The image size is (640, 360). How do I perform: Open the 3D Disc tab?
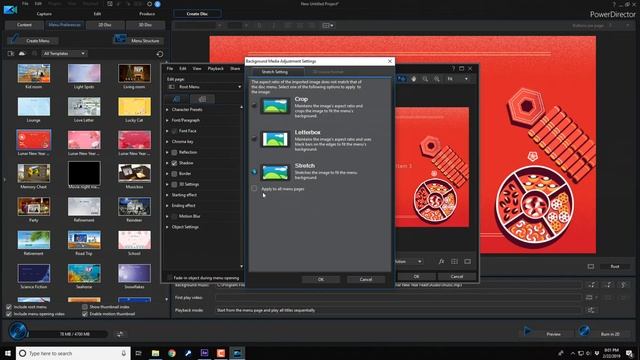[x=145, y=25]
